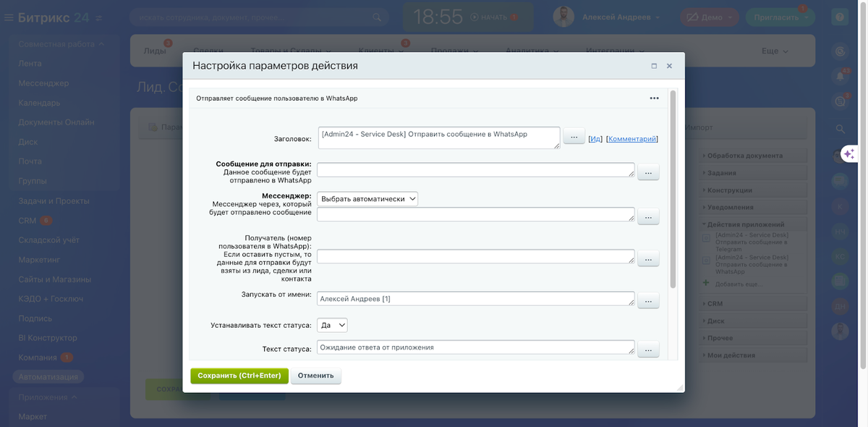Image resolution: width=868 pixels, height=427 pixels.
Task: Click the Отменить button
Action: (x=316, y=376)
